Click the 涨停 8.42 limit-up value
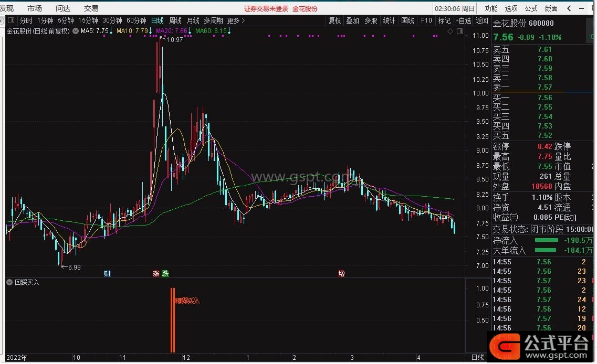 coord(545,146)
